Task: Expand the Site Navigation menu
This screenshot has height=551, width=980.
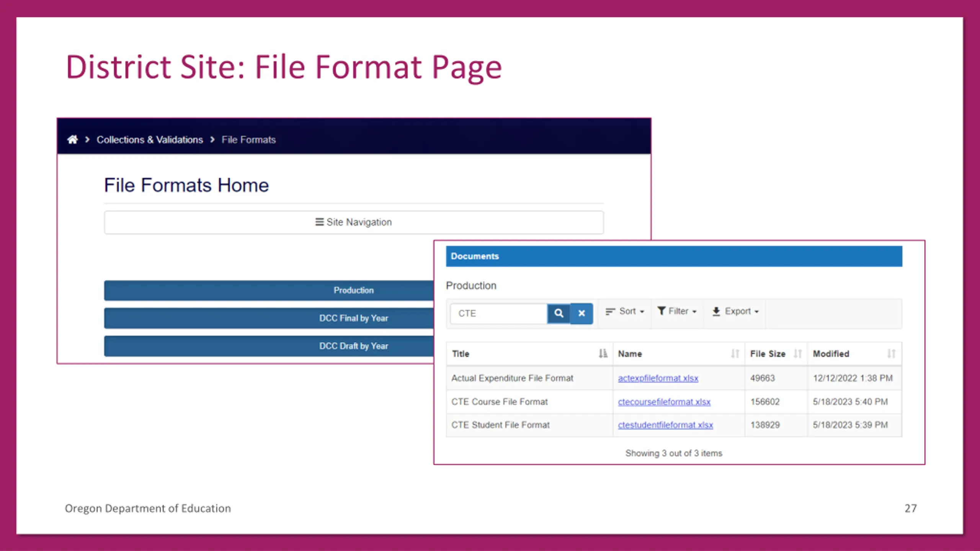Action: 354,222
